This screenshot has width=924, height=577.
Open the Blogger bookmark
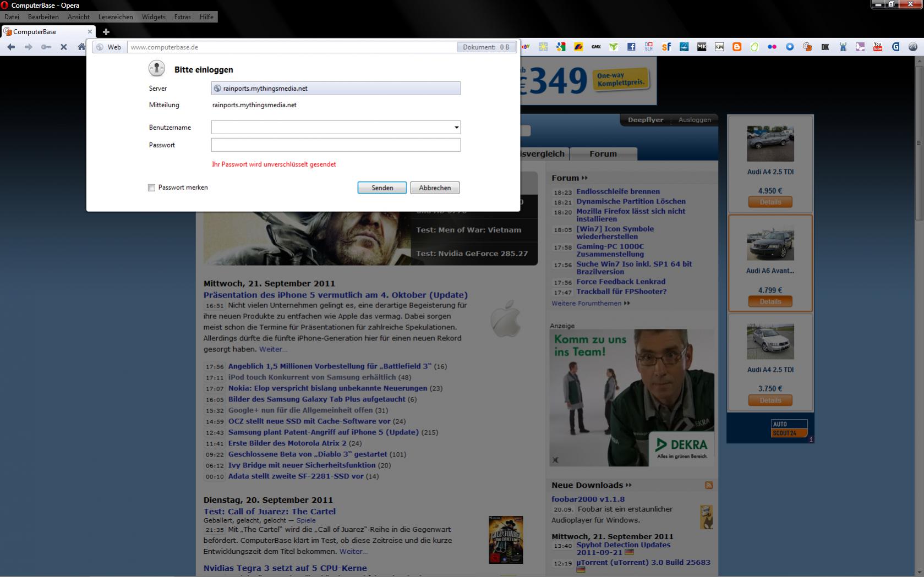pyautogui.click(x=737, y=47)
